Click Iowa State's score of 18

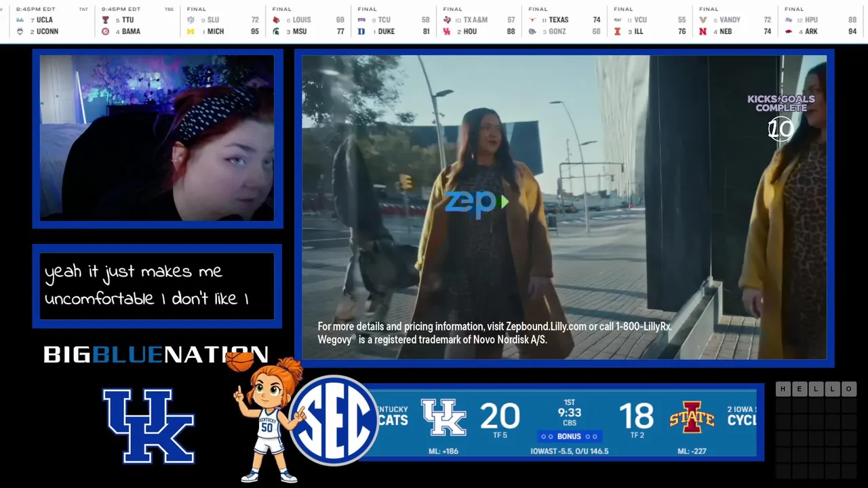[x=636, y=416]
